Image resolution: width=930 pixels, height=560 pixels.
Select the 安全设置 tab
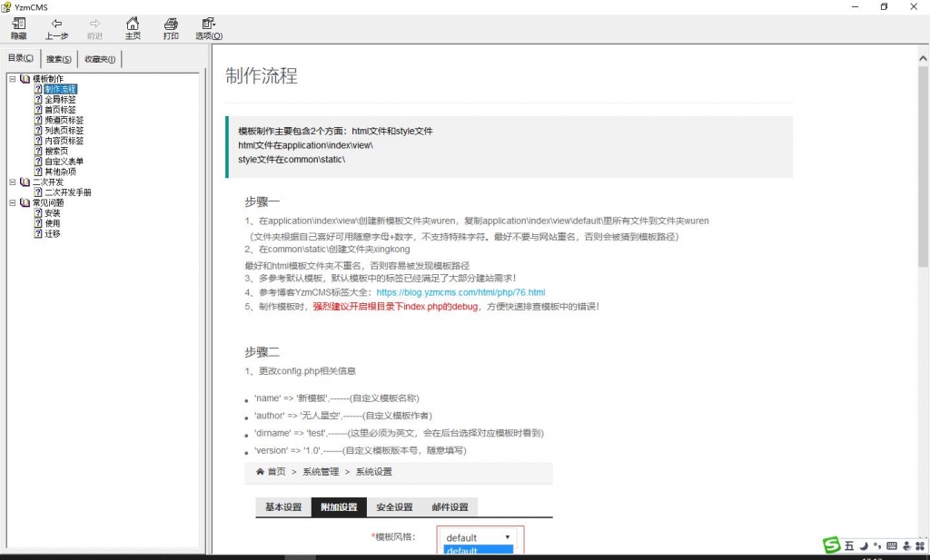[394, 507]
